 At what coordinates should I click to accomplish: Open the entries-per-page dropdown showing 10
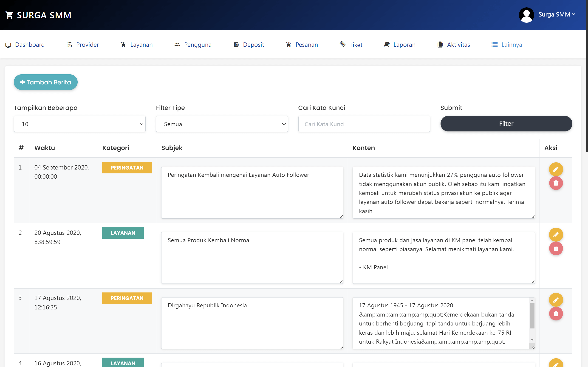coord(80,124)
